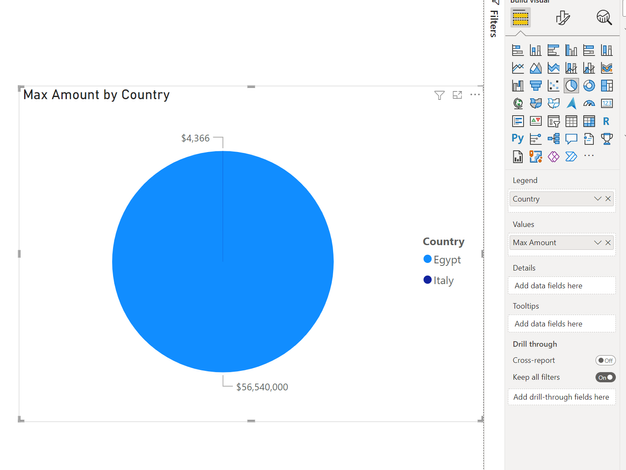Viewport: 626px width, 470px height.
Task: Remove the Country field from Legend
Action: (608, 198)
